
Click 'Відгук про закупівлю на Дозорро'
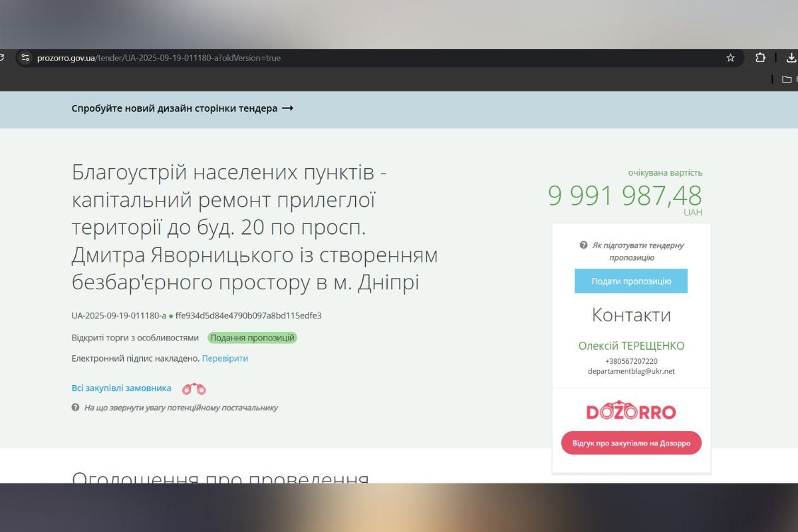coord(630,443)
